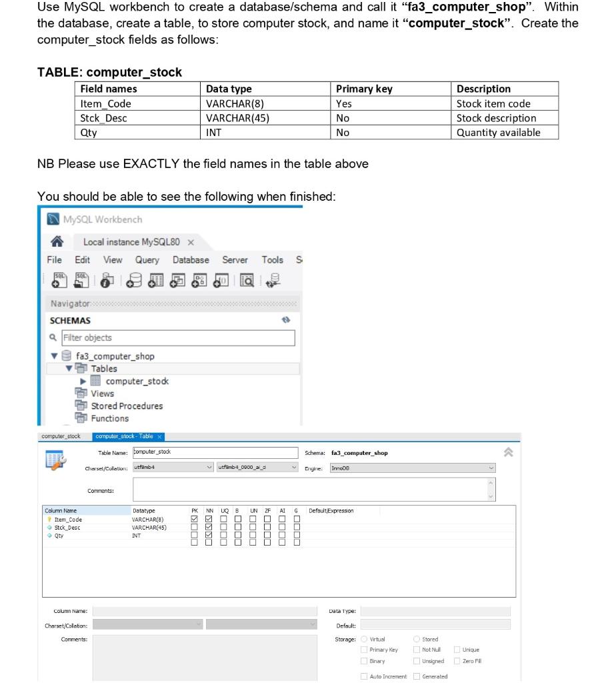Click the Open SQL Script File icon

(79, 280)
